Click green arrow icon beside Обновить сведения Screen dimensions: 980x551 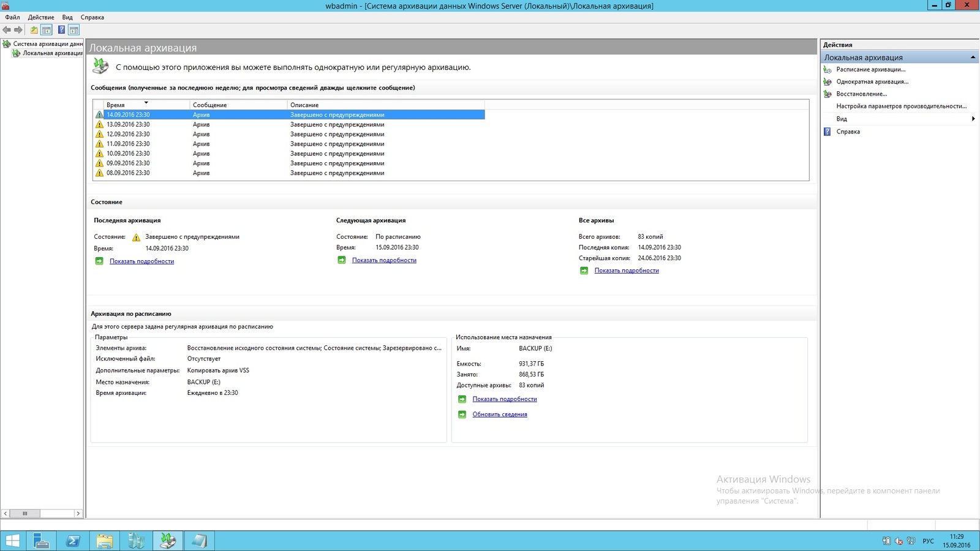[462, 414]
